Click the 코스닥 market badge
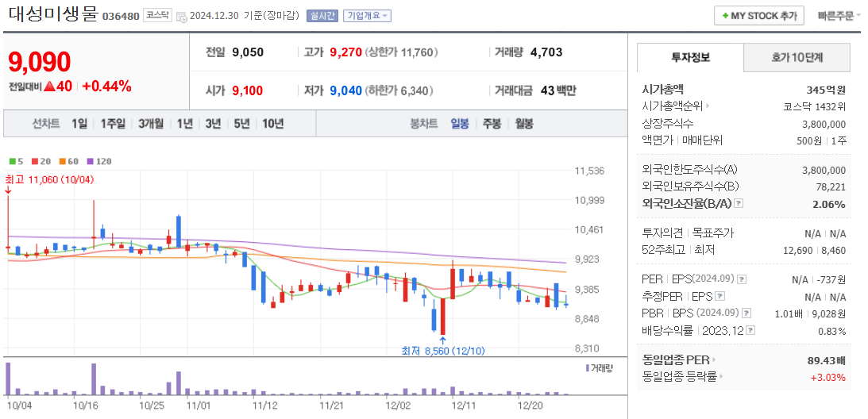 (x=158, y=16)
